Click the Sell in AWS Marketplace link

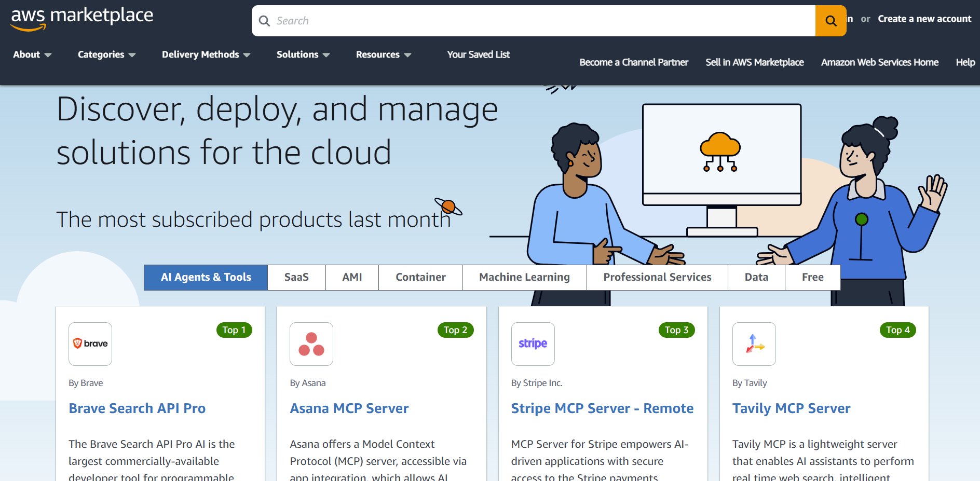[x=754, y=62]
